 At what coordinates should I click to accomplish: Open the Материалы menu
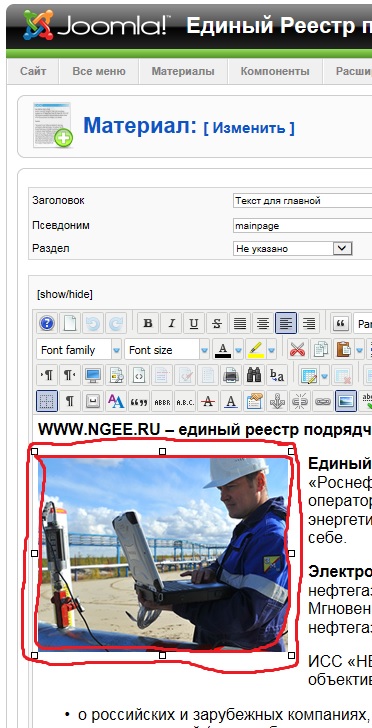pos(183,72)
